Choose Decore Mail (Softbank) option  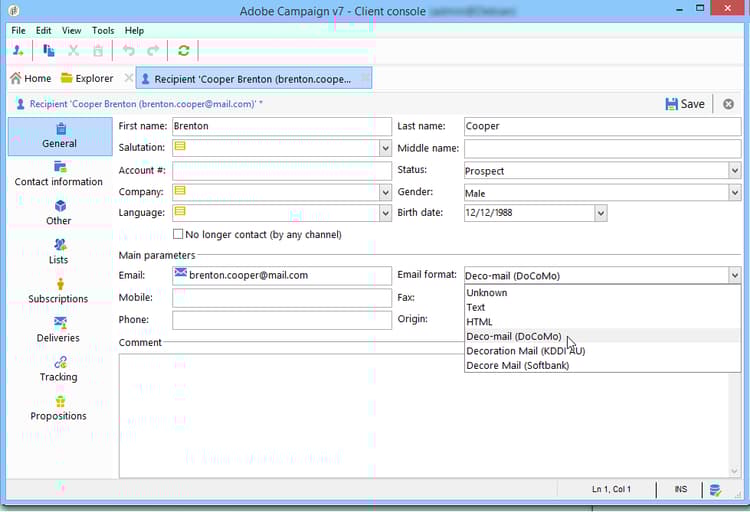click(x=602, y=365)
